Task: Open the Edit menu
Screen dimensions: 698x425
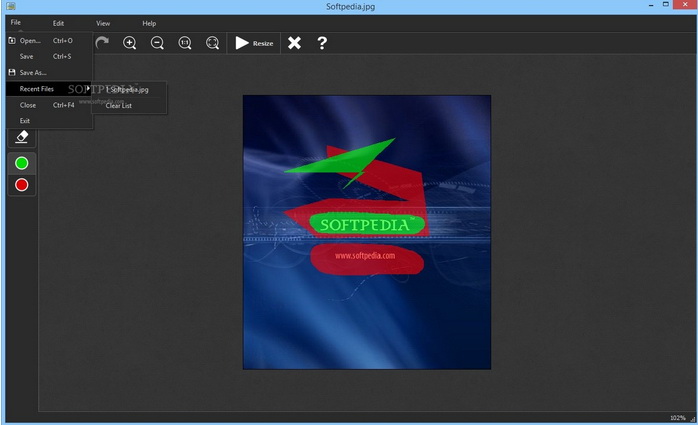Action: coord(58,23)
